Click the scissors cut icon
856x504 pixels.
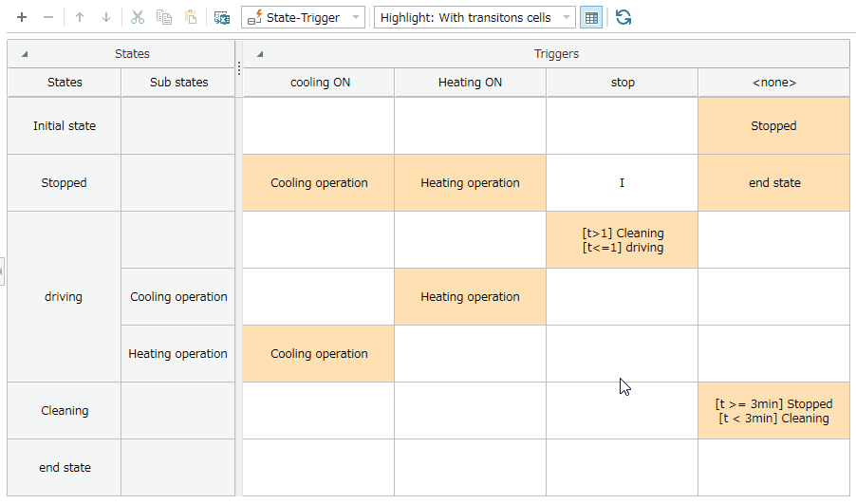[x=138, y=17]
